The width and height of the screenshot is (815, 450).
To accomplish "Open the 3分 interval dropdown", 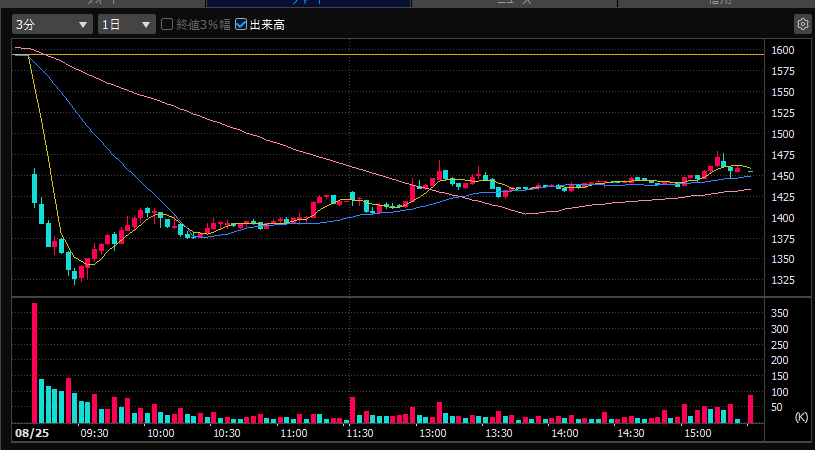I will click(x=52, y=24).
